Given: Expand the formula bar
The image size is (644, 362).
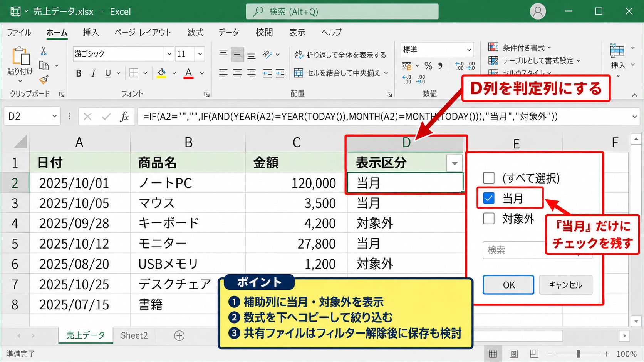Looking at the screenshot, I should pos(634,117).
